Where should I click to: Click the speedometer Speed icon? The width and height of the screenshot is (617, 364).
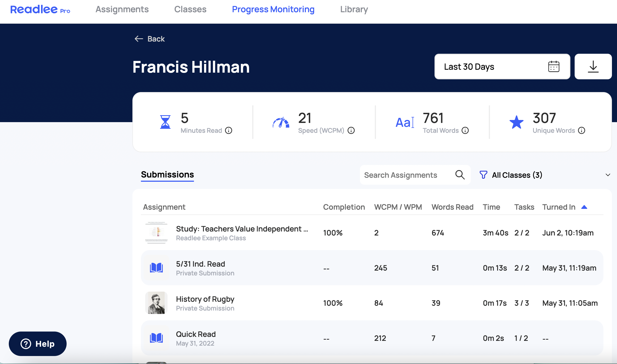coord(281,122)
